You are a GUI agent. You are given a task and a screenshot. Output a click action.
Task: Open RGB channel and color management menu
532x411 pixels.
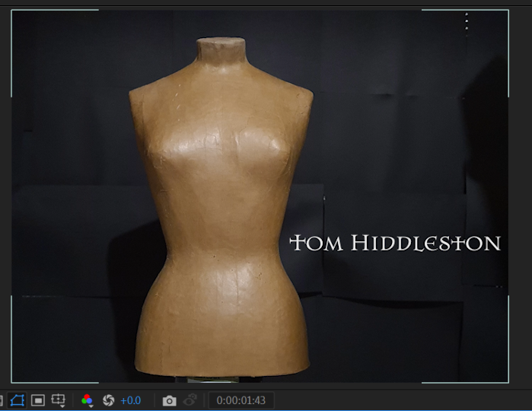(88, 400)
